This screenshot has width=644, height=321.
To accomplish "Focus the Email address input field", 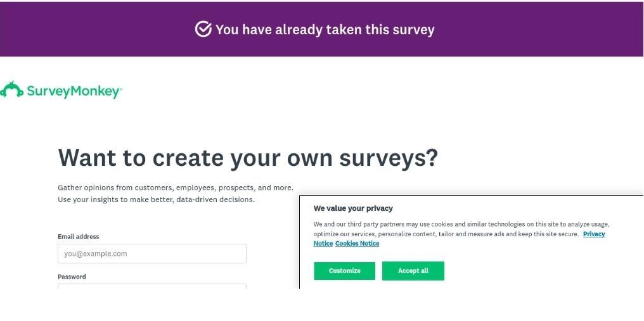I will tap(151, 254).
